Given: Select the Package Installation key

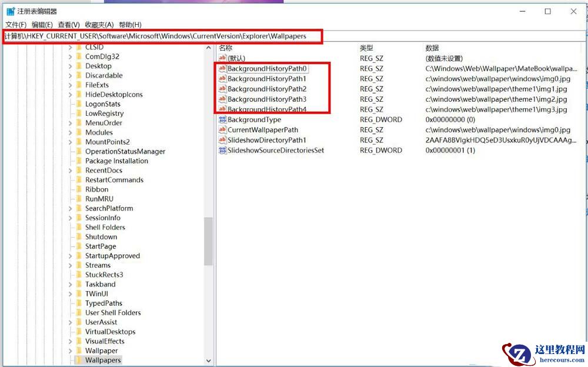Looking at the screenshot, I should [116, 161].
